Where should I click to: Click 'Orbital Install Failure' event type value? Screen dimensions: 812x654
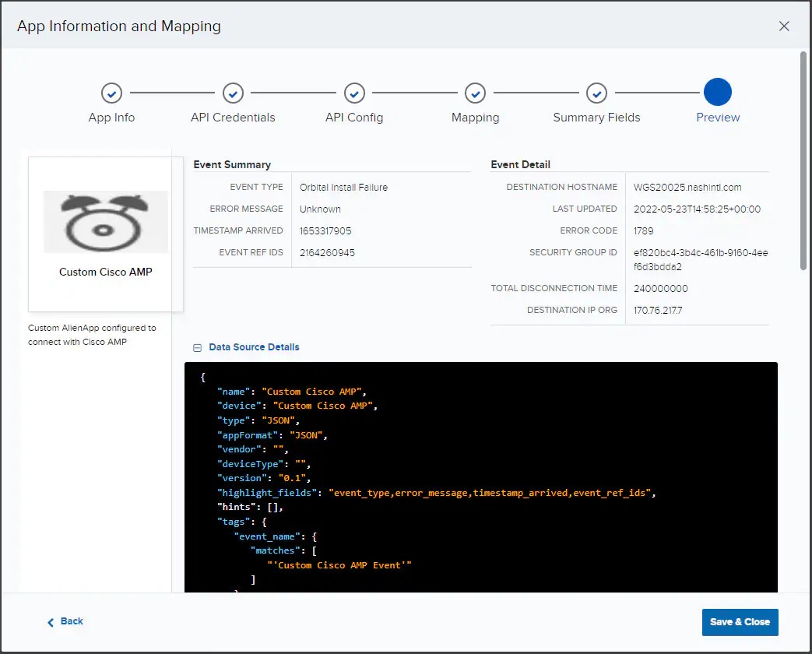pyautogui.click(x=343, y=188)
